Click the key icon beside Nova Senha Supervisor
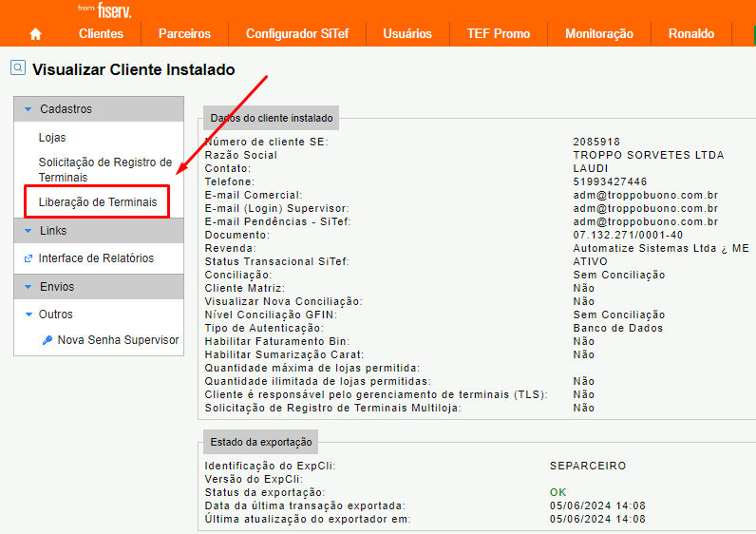Viewport: 756px width, 534px height. point(47,340)
